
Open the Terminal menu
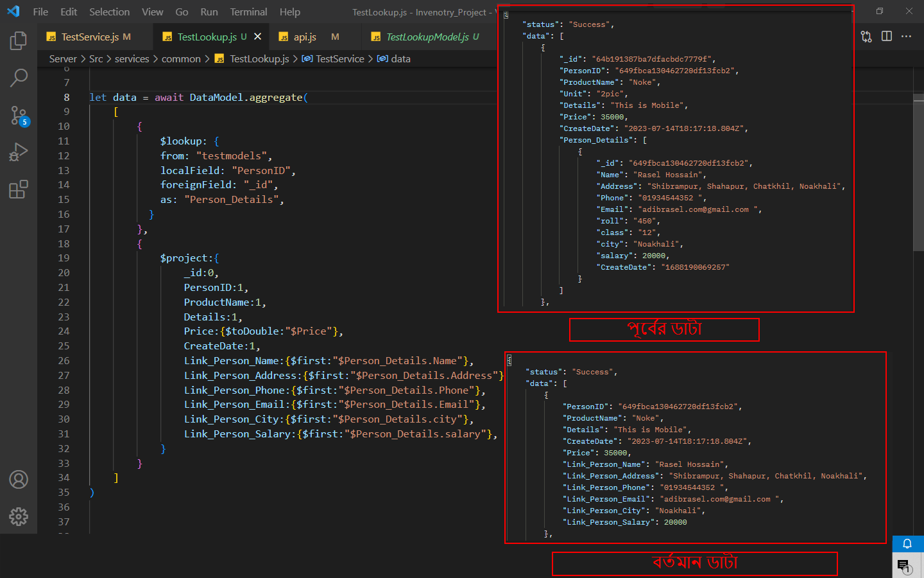[x=248, y=12]
